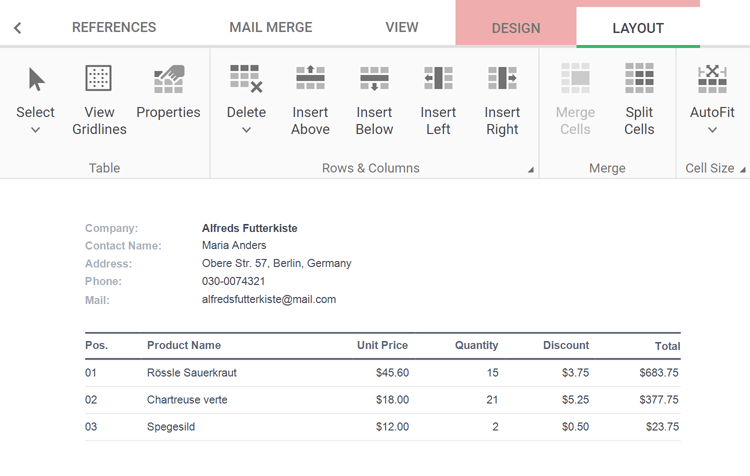Open Rows & Columns dialog launcher
The height and width of the screenshot is (476, 750).
point(531,170)
